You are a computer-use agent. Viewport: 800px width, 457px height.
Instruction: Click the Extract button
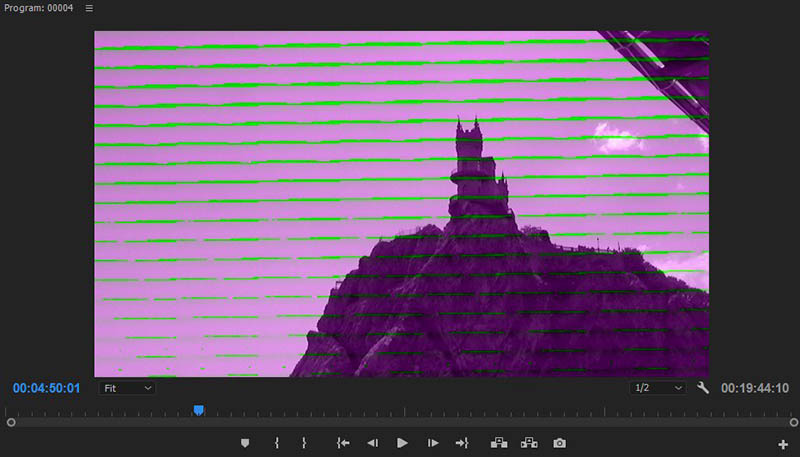coord(529,443)
